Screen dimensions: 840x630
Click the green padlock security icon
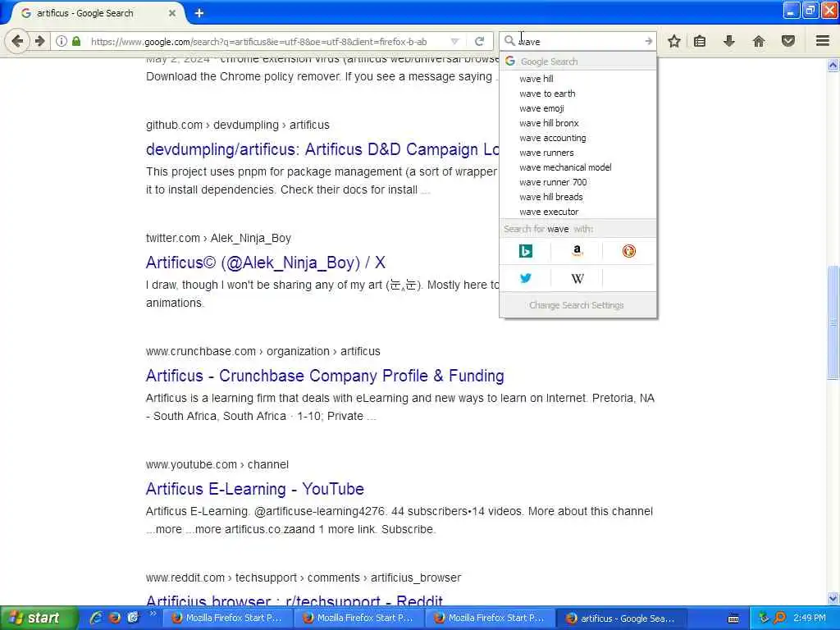[76, 41]
